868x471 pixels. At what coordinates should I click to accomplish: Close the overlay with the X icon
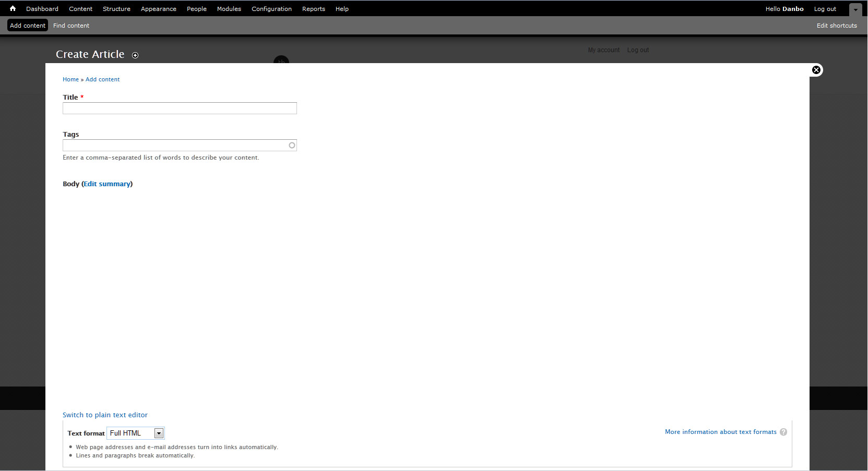tap(816, 70)
